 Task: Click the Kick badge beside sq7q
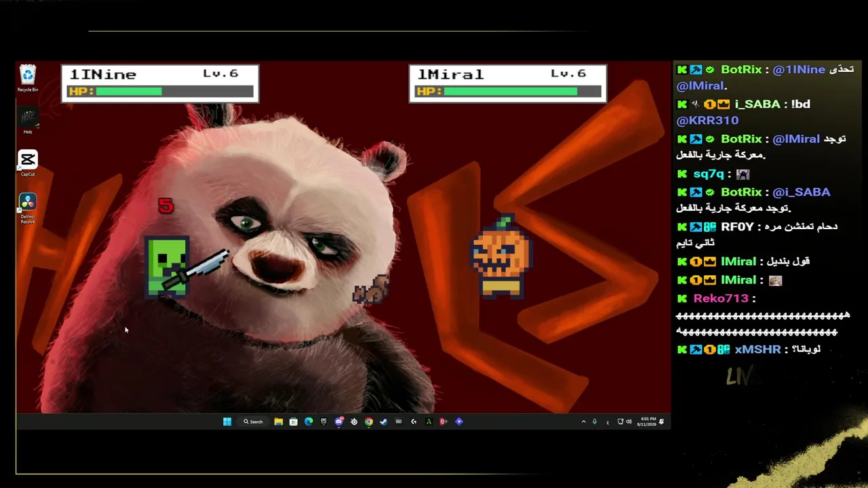click(x=682, y=174)
